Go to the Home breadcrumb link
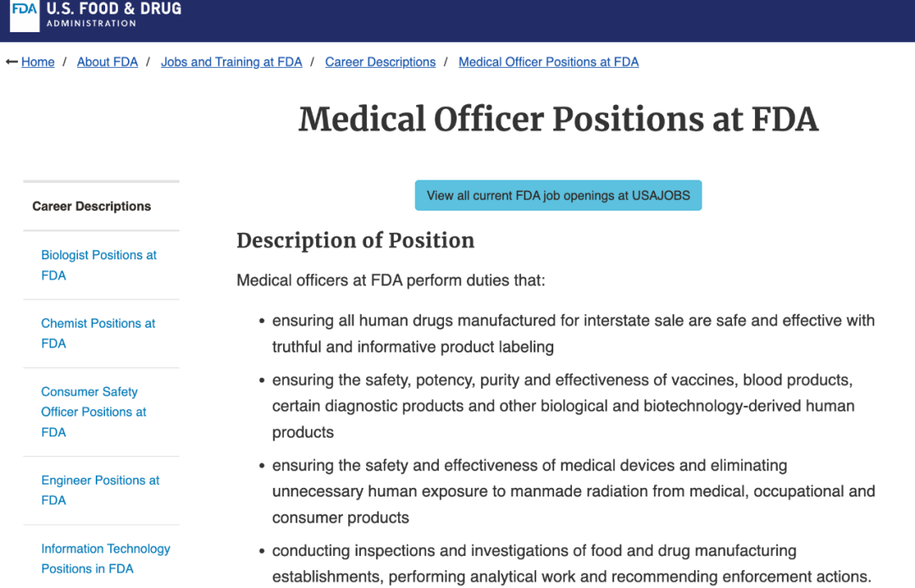 pyautogui.click(x=38, y=62)
